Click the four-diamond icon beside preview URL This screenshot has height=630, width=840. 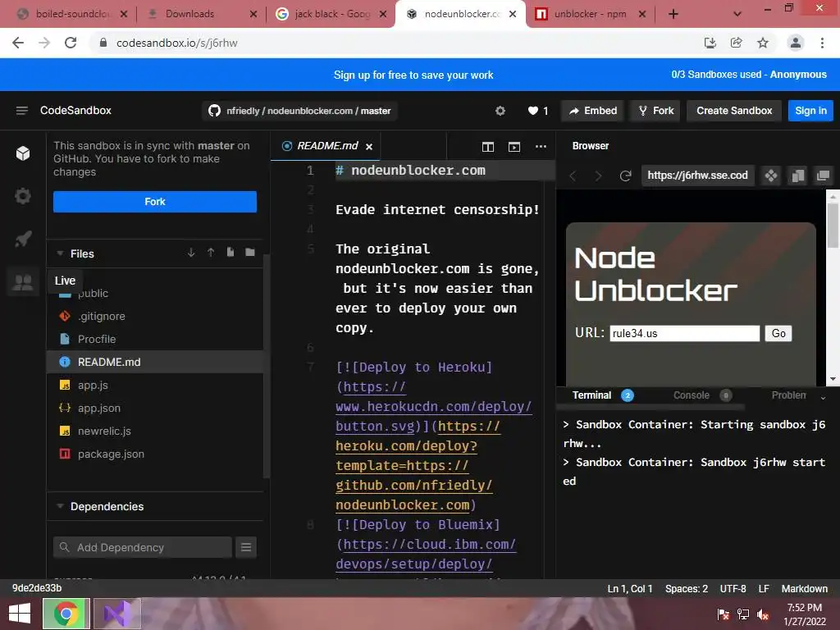click(771, 176)
